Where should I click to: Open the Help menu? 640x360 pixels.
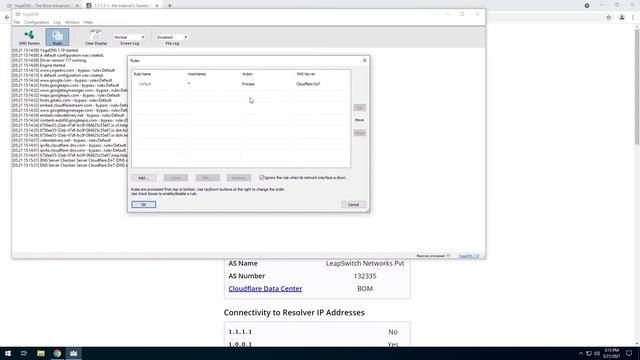(x=88, y=22)
